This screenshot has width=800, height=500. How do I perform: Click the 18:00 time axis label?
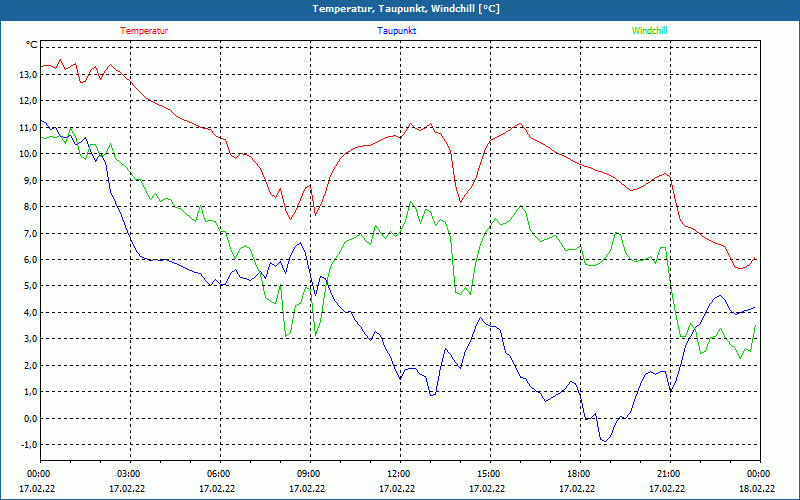580,474
